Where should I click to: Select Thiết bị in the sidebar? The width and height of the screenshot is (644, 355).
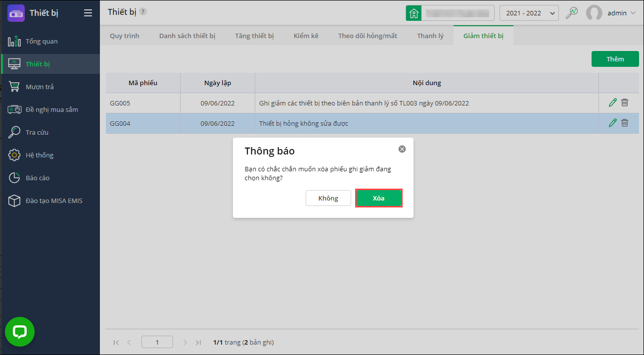50,64
